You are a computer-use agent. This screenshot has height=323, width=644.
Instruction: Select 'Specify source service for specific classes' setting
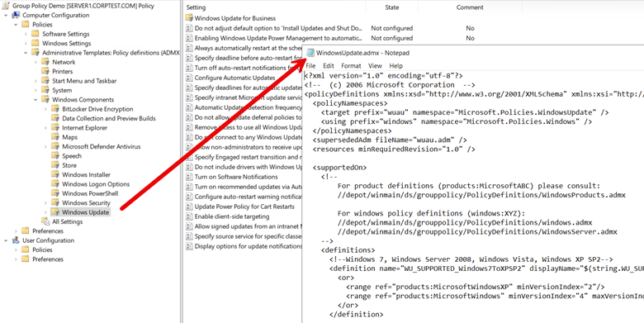248,236
